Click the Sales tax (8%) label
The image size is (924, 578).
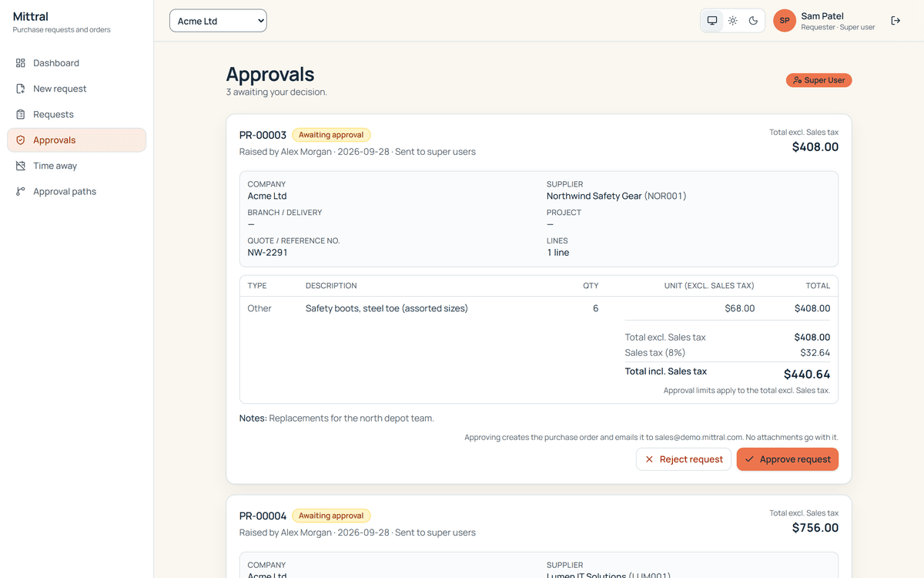coord(655,353)
